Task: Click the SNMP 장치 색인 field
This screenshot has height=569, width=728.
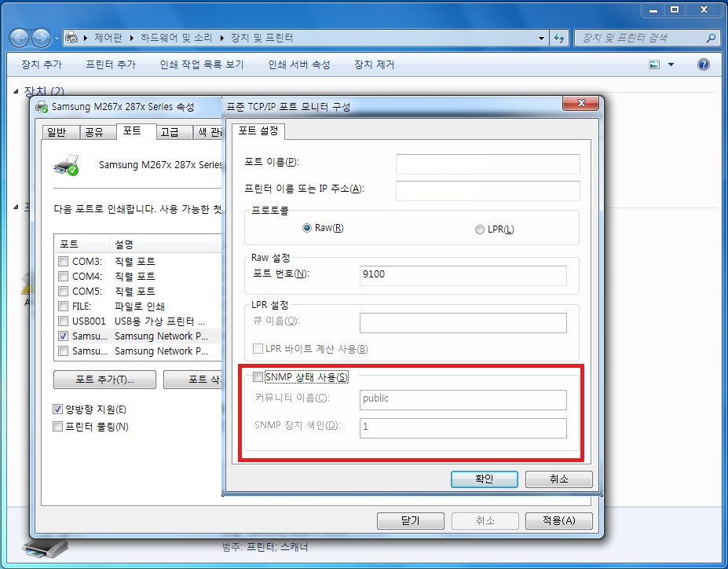Action: (463, 428)
